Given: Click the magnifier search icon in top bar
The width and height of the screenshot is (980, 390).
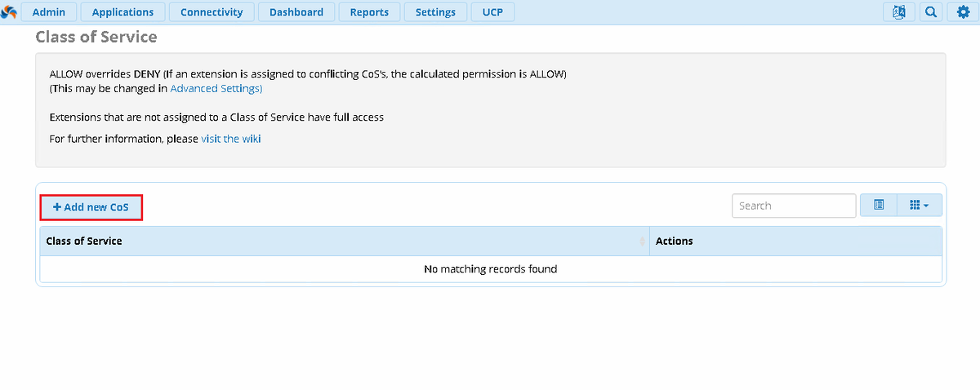Looking at the screenshot, I should 930,12.
